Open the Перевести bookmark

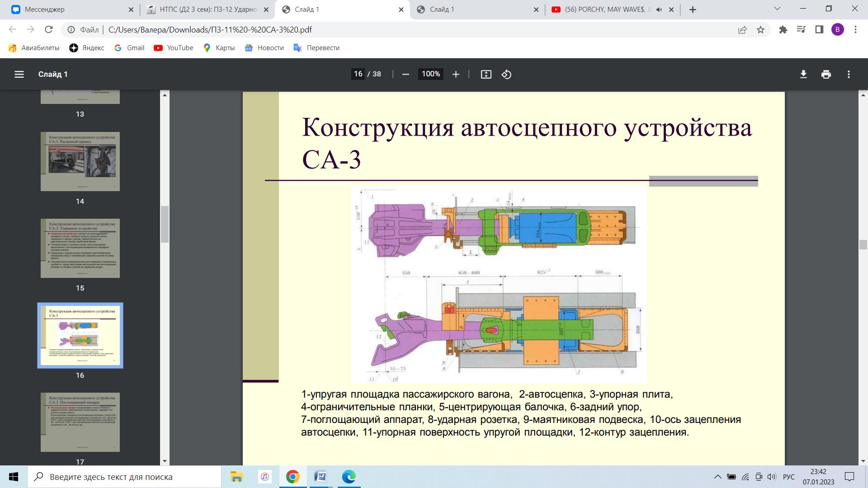[x=316, y=48]
